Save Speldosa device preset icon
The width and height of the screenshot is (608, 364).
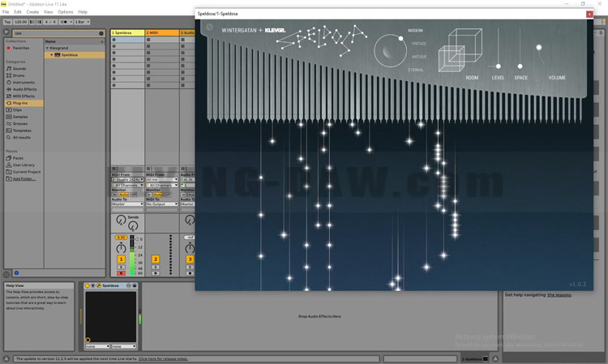point(135,285)
